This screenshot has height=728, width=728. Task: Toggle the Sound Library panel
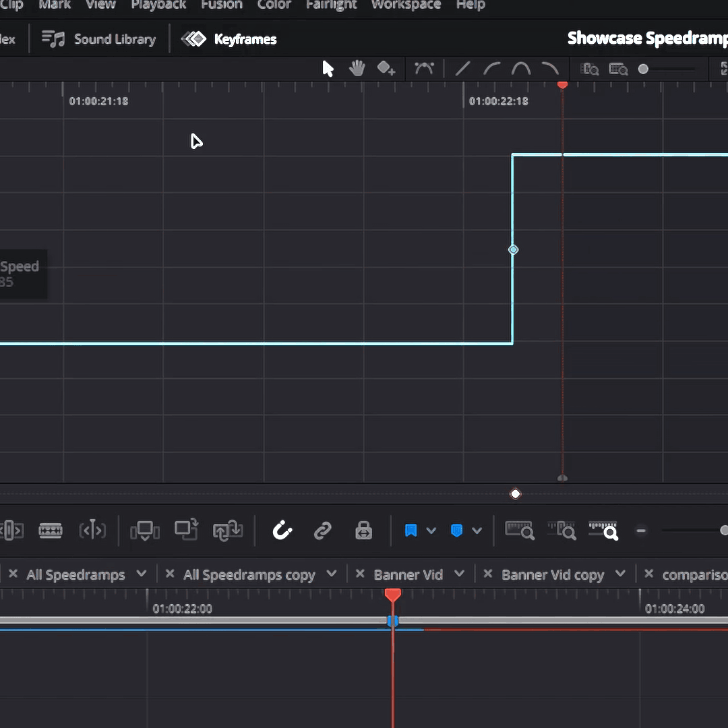click(x=98, y=38)
